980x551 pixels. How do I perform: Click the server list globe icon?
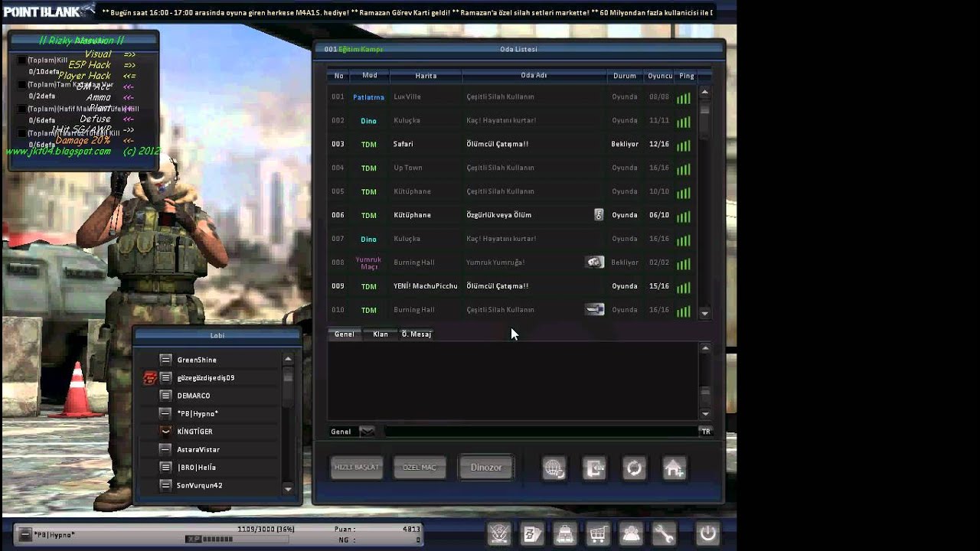554,468
